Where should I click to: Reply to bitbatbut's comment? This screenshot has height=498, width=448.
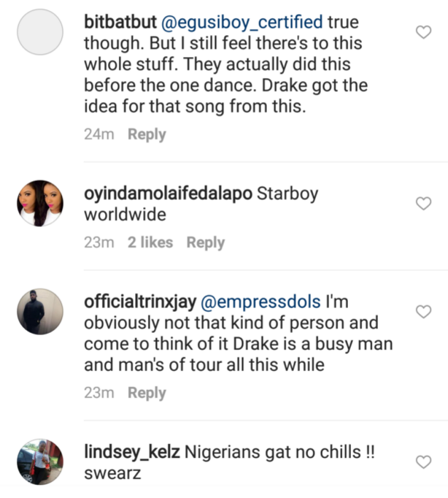pyautogui.click(x=147, y=134)
